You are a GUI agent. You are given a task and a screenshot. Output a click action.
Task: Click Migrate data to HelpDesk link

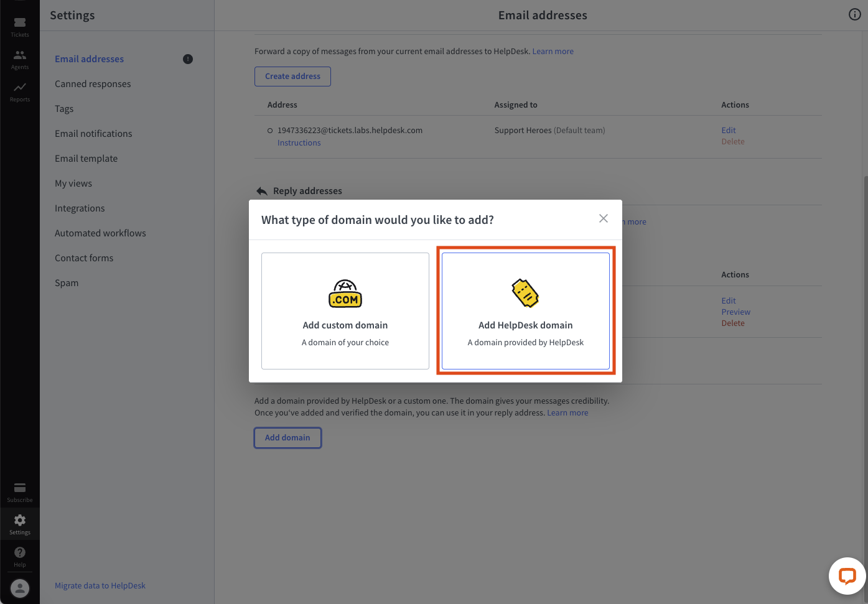click(x=100, y=585)
